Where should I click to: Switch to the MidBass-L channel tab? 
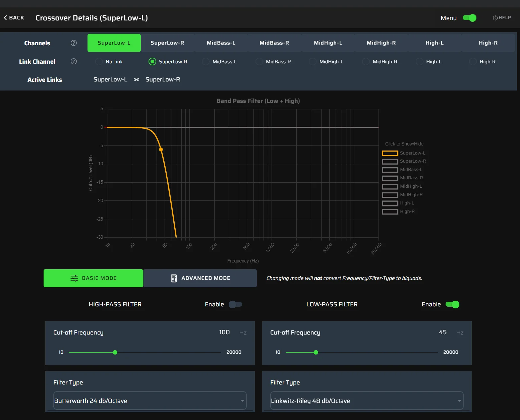coord(221,43)
